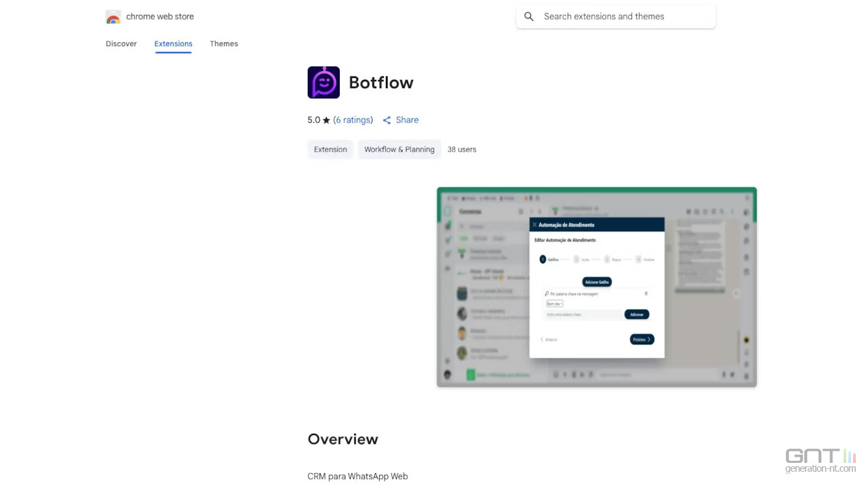Click the Adicionar Gatilho button in preview
868x488 pixels.
[x=597, y=281]
